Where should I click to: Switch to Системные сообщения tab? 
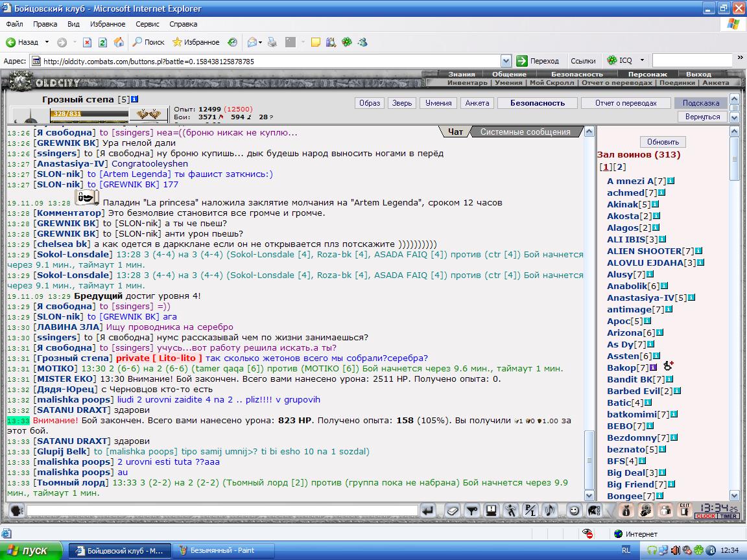525,132
